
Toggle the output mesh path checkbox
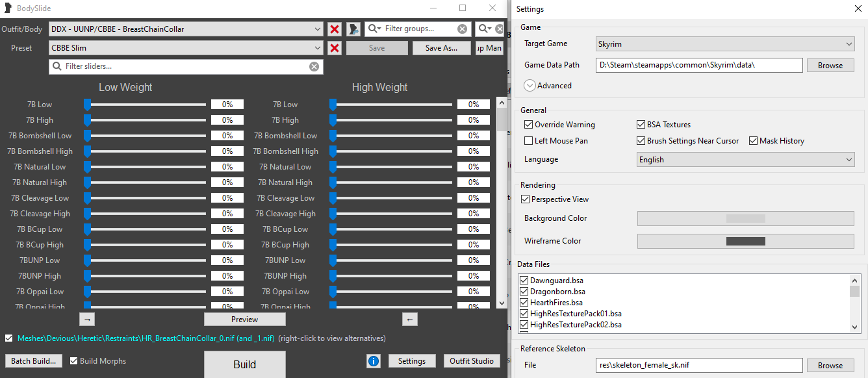tap(8, 338)
